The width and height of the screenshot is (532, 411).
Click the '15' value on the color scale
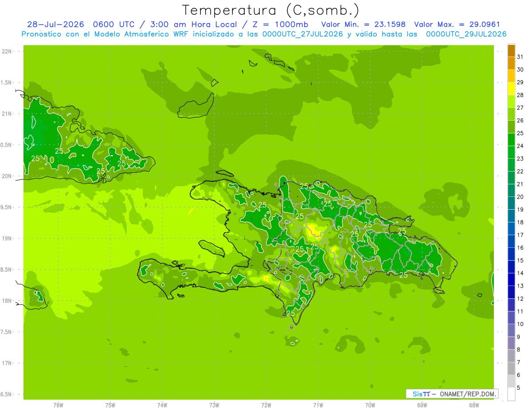pos(520,260)
